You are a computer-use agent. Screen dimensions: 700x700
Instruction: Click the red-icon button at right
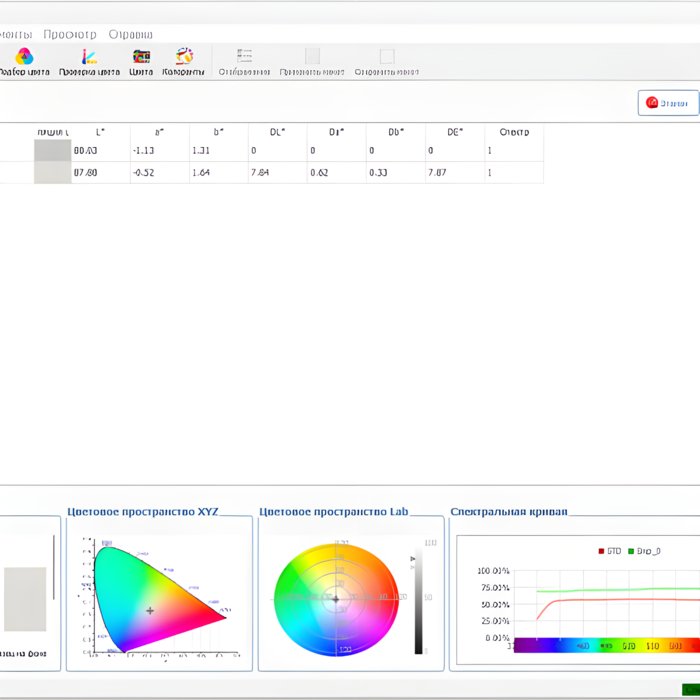tap(667, 103)
